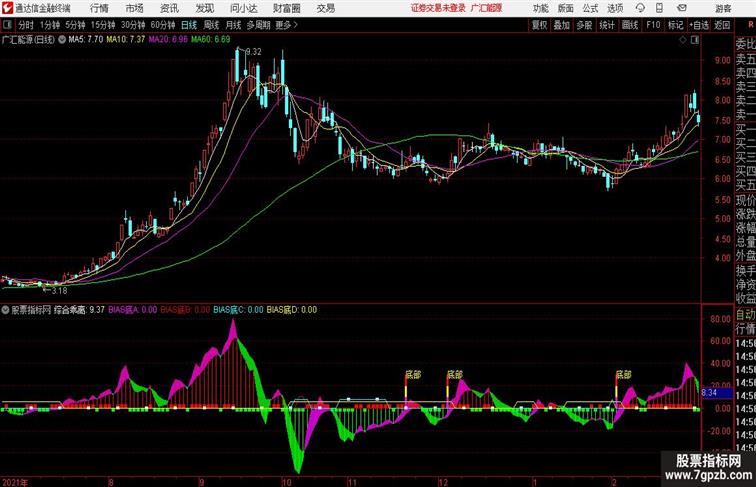Open the 行情 menu
The width and height of the screenshot is (756, 487).
coord(99,8)
